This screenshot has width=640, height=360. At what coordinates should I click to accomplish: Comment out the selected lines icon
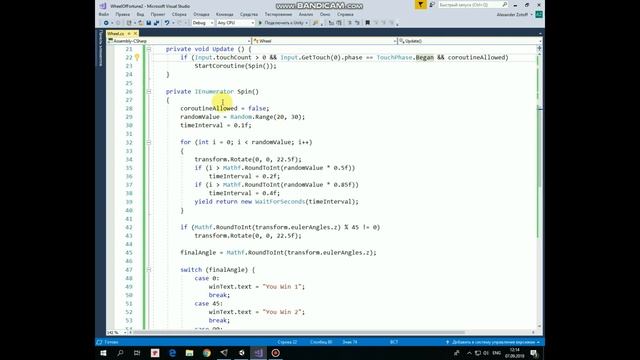349,23
